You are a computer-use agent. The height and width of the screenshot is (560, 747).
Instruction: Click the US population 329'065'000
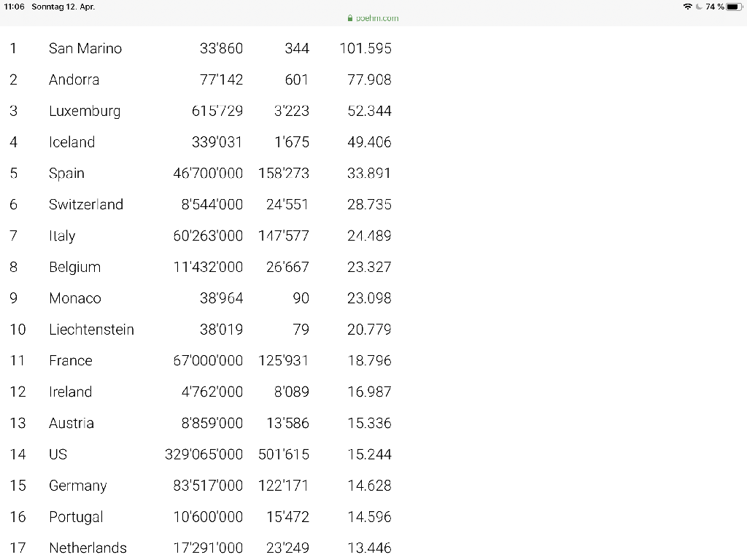click(x=204, y=454)
